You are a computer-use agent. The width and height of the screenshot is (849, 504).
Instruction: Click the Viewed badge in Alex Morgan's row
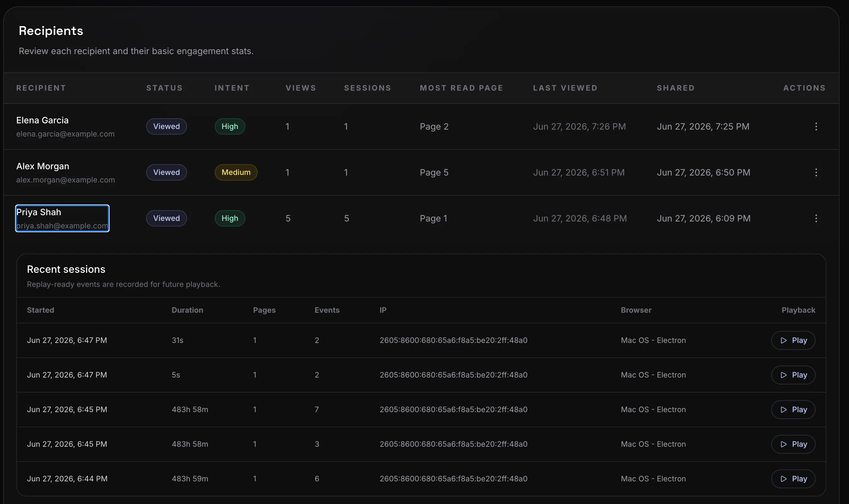point(167,172)
